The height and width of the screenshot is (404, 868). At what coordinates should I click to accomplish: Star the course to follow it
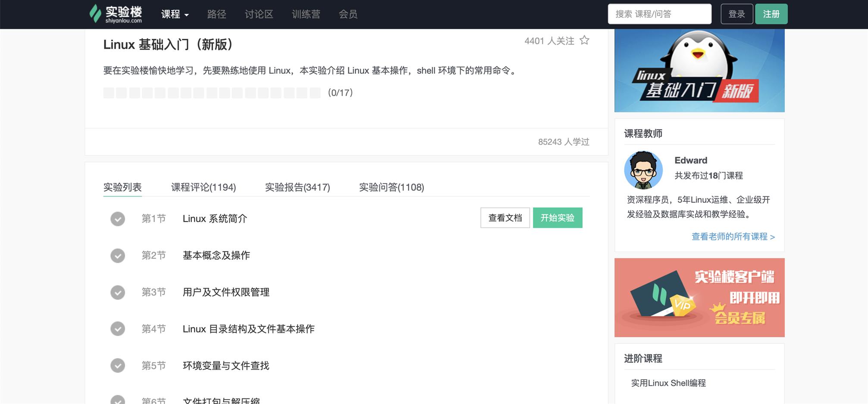(x=584, y=40)
